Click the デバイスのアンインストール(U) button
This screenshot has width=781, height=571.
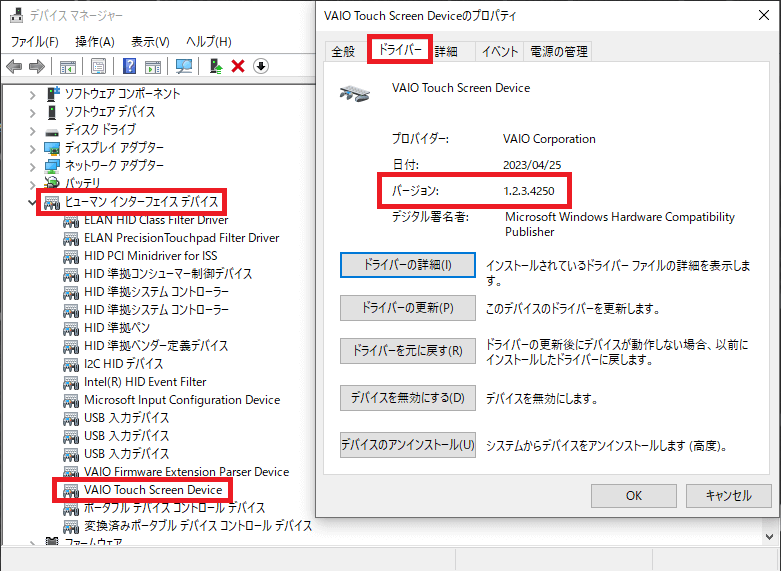click(x=407, y=444)
